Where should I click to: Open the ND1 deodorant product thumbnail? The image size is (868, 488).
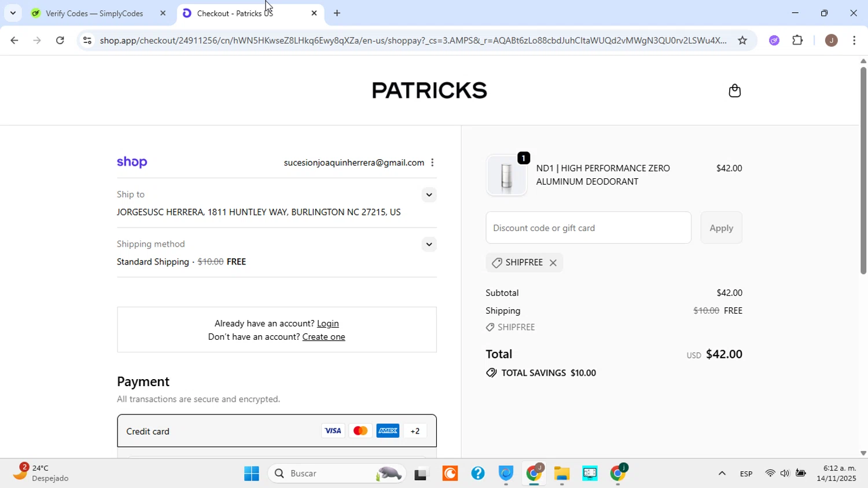[506, 175]
